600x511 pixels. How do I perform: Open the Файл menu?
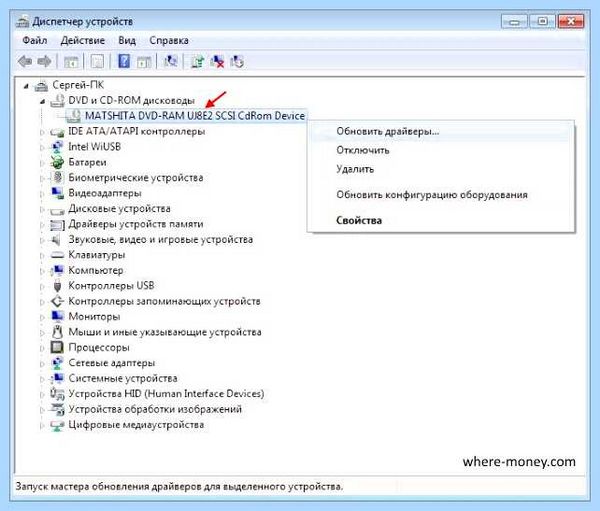pos(35,40)
